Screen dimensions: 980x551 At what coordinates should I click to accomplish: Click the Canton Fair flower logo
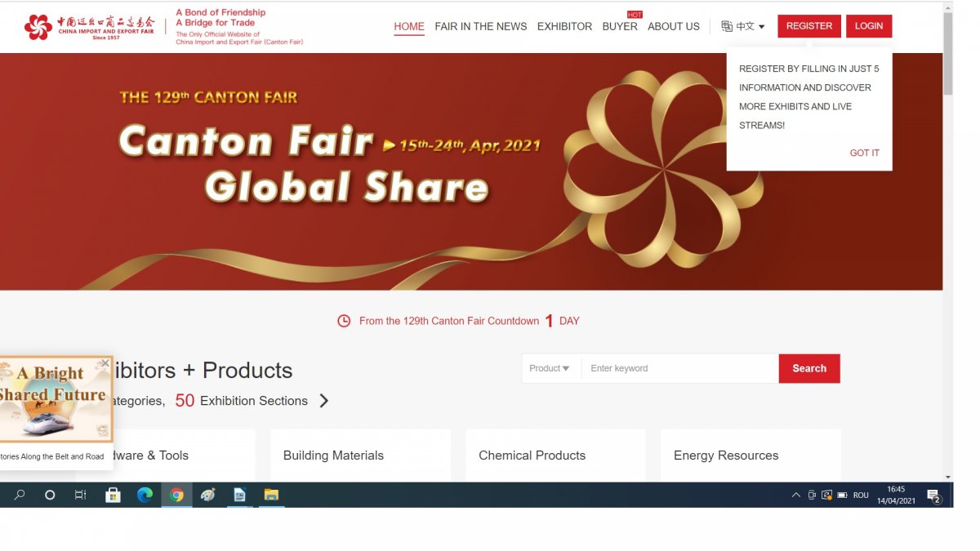(x=38, y=27)
